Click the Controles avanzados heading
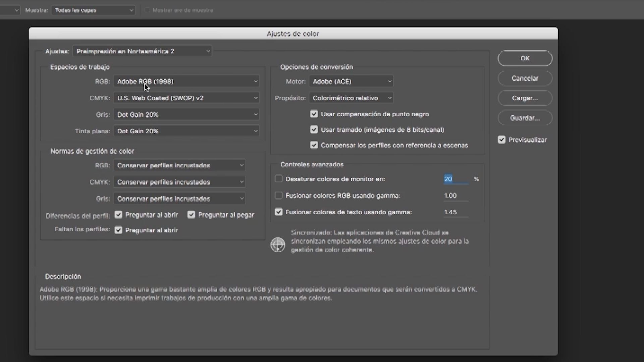The height and width of the screenshot is (362, 644). coord(312,165)
